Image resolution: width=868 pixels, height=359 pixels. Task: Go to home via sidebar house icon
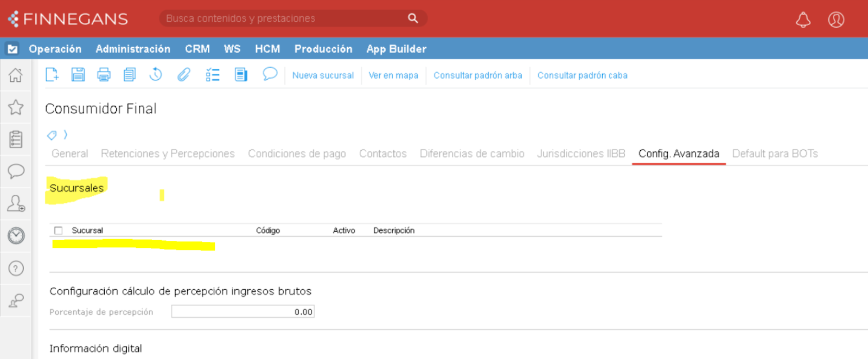click(x=16, y=75)
